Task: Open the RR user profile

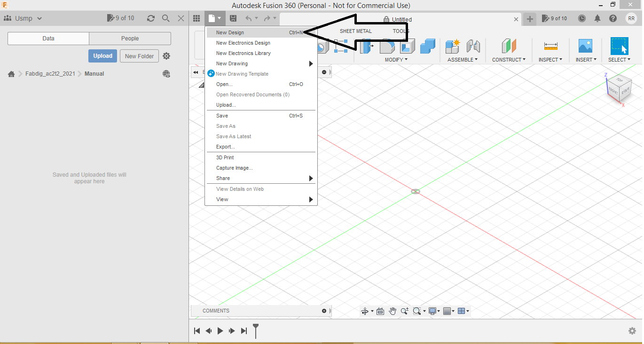Action: pos(631,18)
